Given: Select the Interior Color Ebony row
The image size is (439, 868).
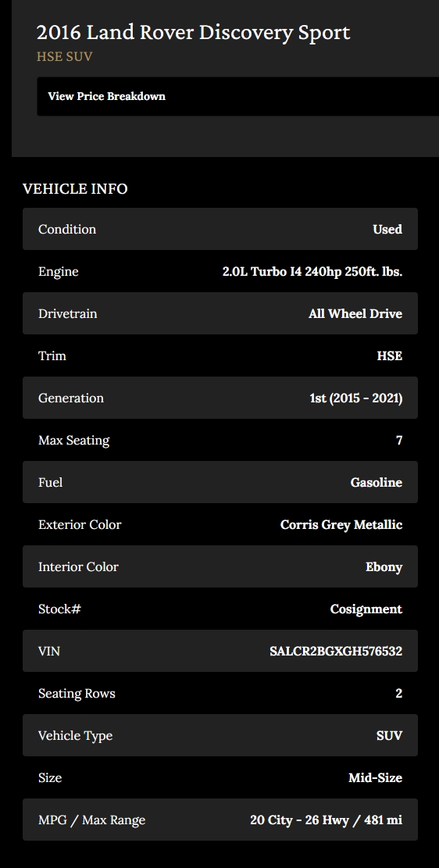Looking at the screenshot, I should click(x=219, y=566).
